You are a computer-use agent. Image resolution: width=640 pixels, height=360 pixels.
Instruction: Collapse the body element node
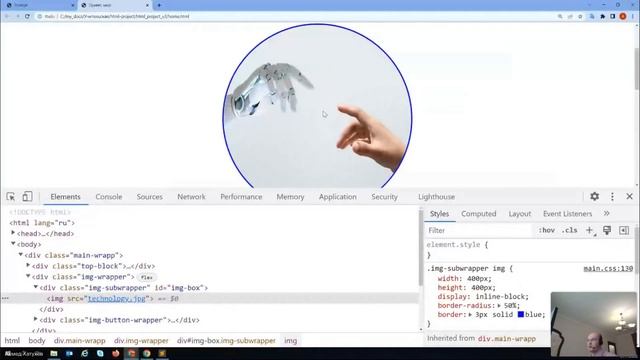[13, 244]
